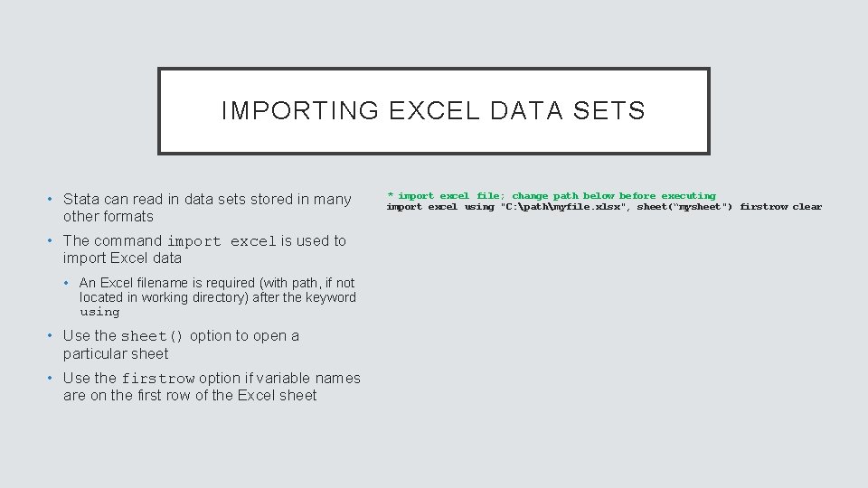Click monospace "firstrow" in the last bullet
The height and width of the screenshot is (488, 868).
pyautogui.click(x=157, y=380)
